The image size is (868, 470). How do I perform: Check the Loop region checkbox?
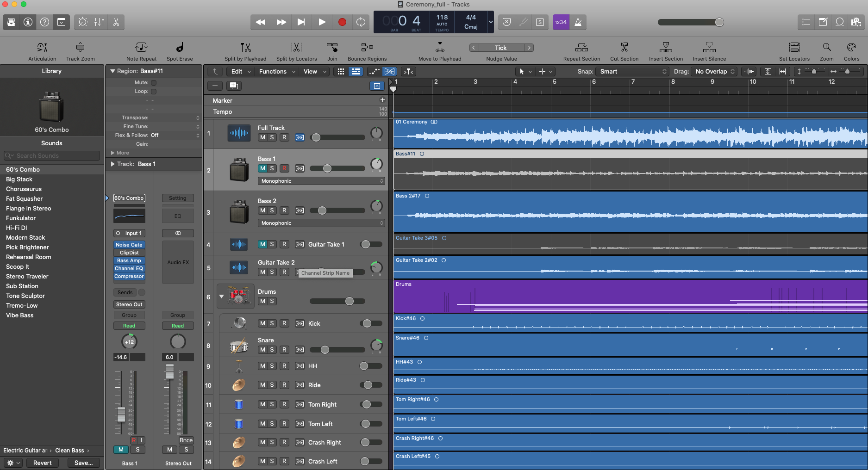point(154,92)
